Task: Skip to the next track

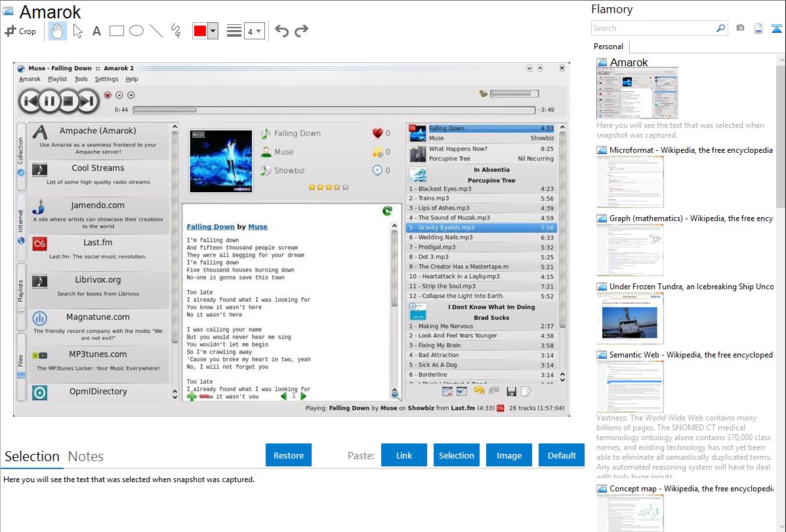Action: 88,101
